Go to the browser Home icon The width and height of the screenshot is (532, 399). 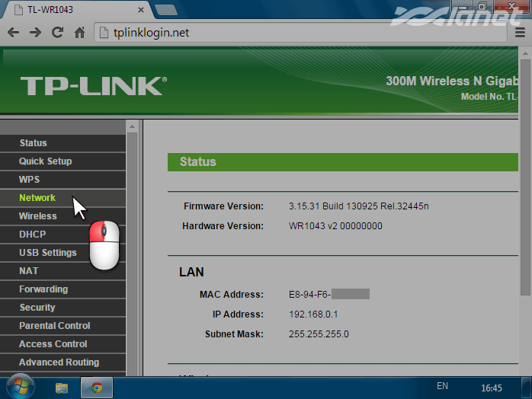(x=79, y=33)
